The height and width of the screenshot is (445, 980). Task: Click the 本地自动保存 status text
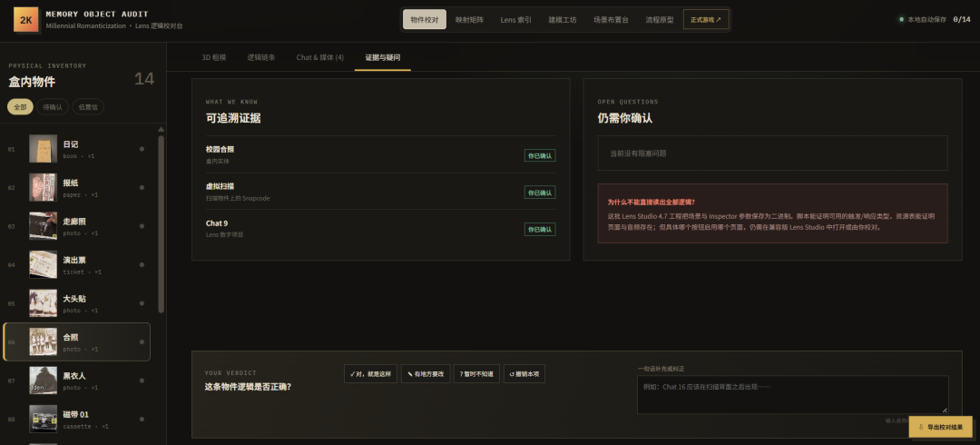(926, 19)
